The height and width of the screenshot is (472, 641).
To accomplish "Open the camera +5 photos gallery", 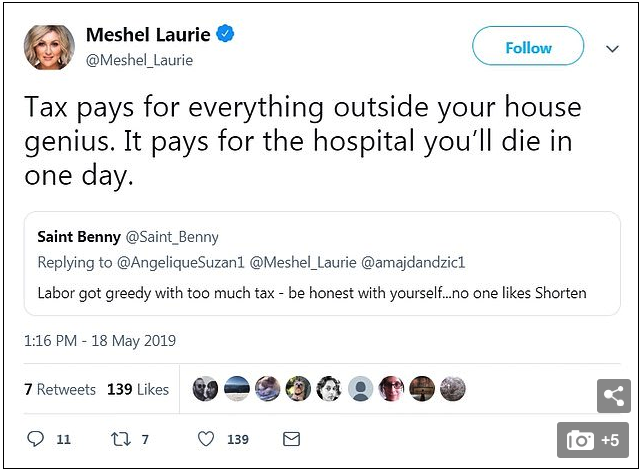I will pos(593,440).
